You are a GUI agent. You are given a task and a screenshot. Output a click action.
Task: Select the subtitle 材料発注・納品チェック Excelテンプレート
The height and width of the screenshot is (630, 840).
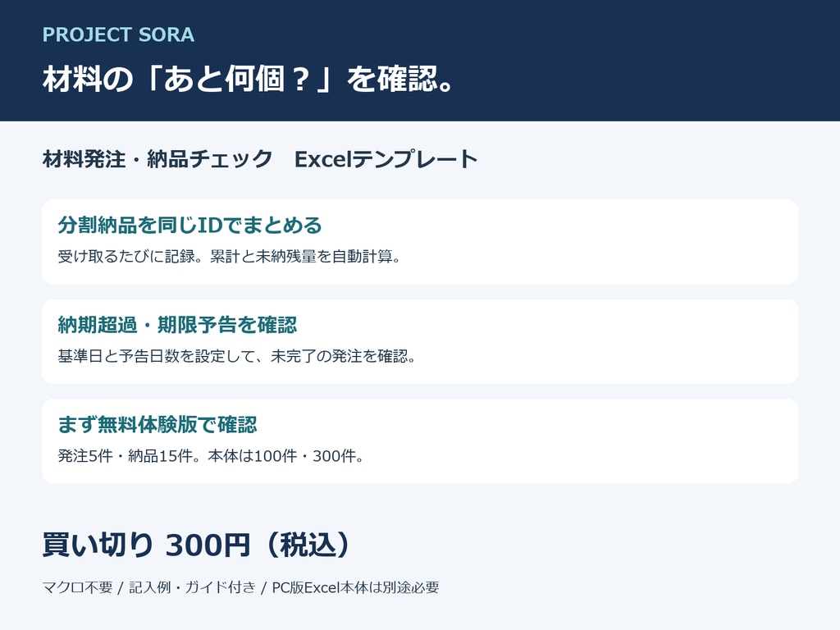pyautogui.click(x=260, y=159)
